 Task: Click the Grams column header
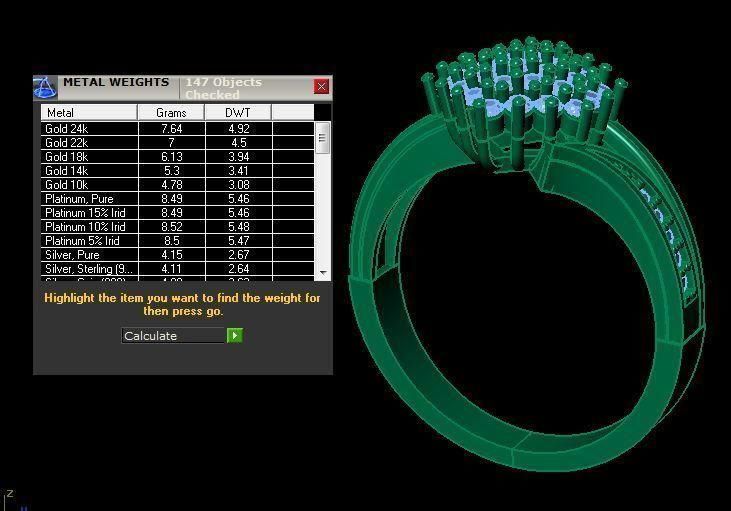click(171, 112)
